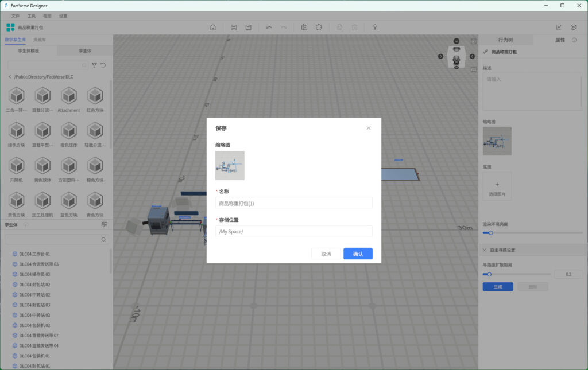588x370 pixels.
Task: Click the thumbnail preview in the save dialog
Action: (x=230, y=166)
